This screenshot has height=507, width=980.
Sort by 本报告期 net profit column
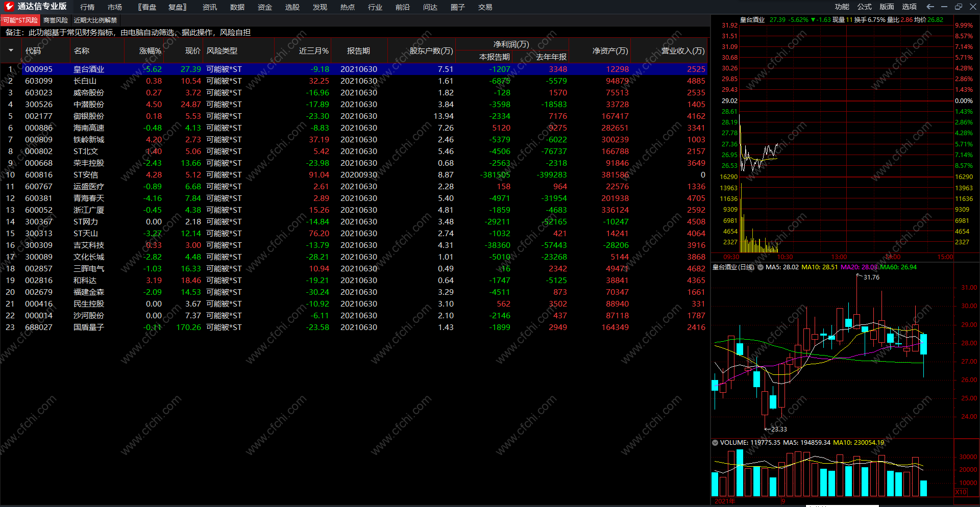pos(495,57)
